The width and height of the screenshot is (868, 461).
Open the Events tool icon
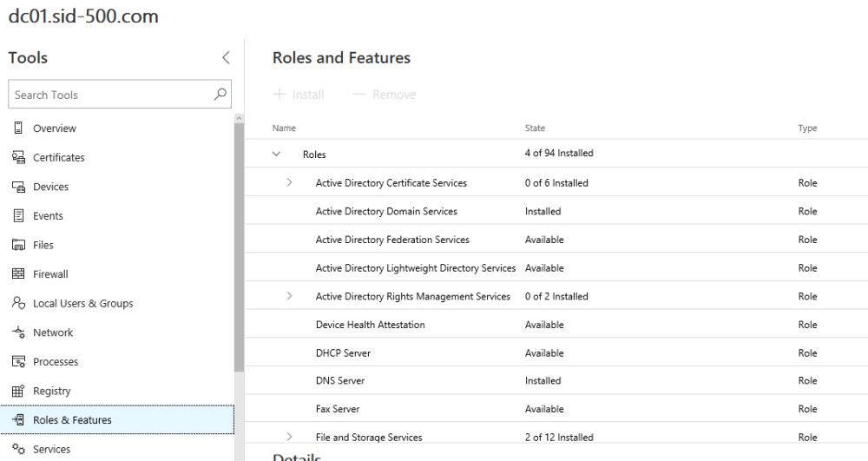pyautogui.click(x=17, y=216)
